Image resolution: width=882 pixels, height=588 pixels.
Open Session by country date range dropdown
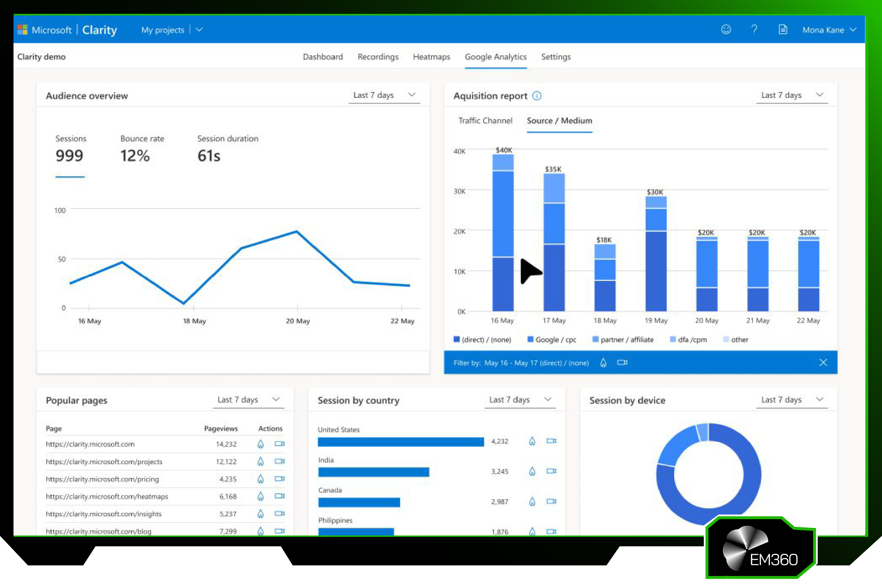click(520, 400)
